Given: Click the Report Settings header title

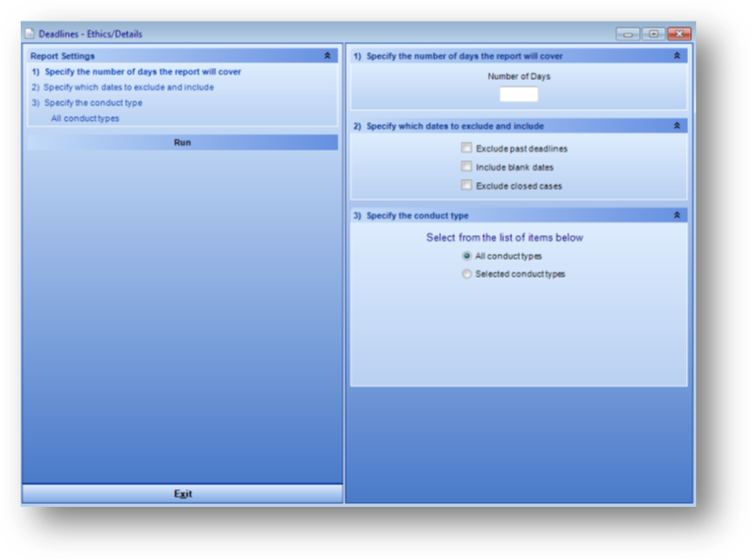Looking at the screenshot, I should pos(62,56).
